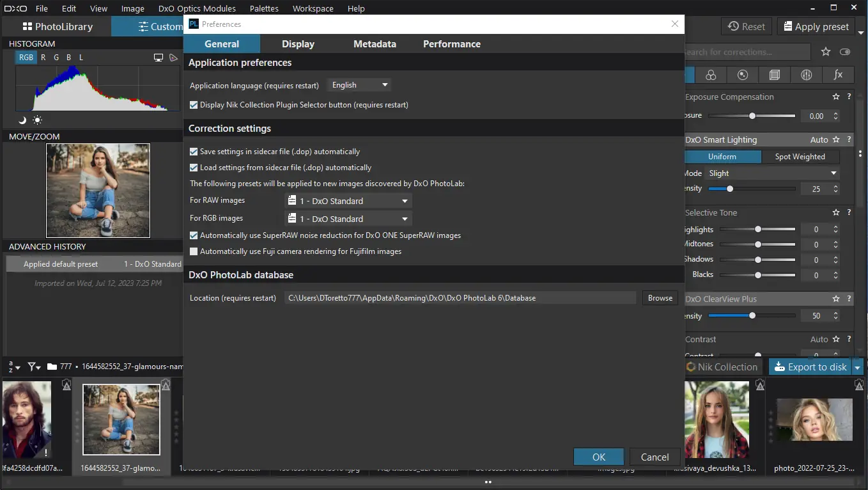
Task: Open the Detail palette tab icon
Action: pos(743,75)
